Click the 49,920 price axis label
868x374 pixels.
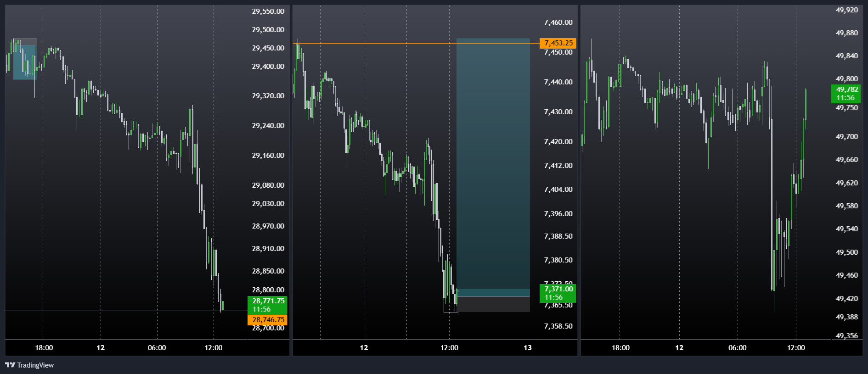pyautogui.click(x=847, y=10)
